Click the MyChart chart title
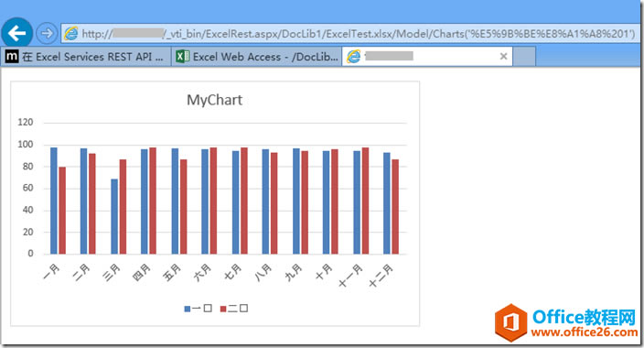Viewport: 644px width, 348px height. pos(214,100)
